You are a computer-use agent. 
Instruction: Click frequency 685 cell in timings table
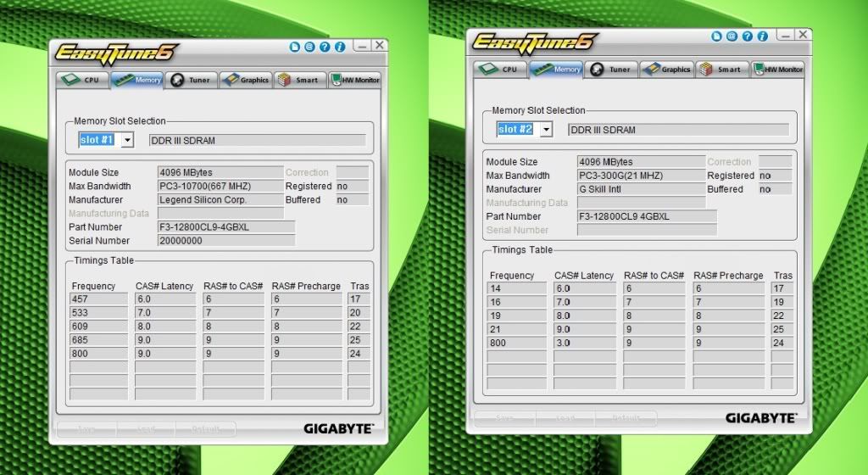(x=99, y=340)
